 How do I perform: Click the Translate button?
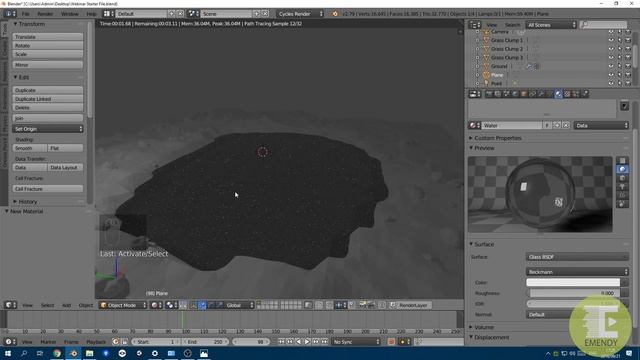click(48, 37)
